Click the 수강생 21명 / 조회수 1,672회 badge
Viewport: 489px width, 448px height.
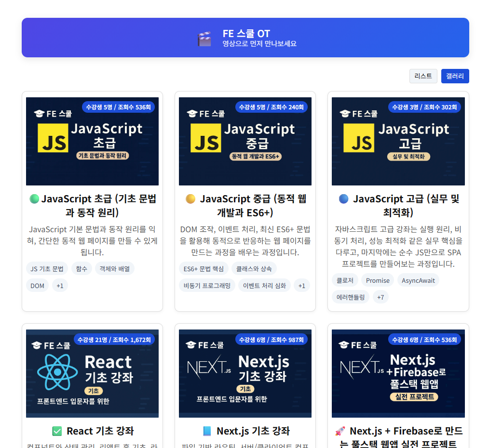click(114, 340)
